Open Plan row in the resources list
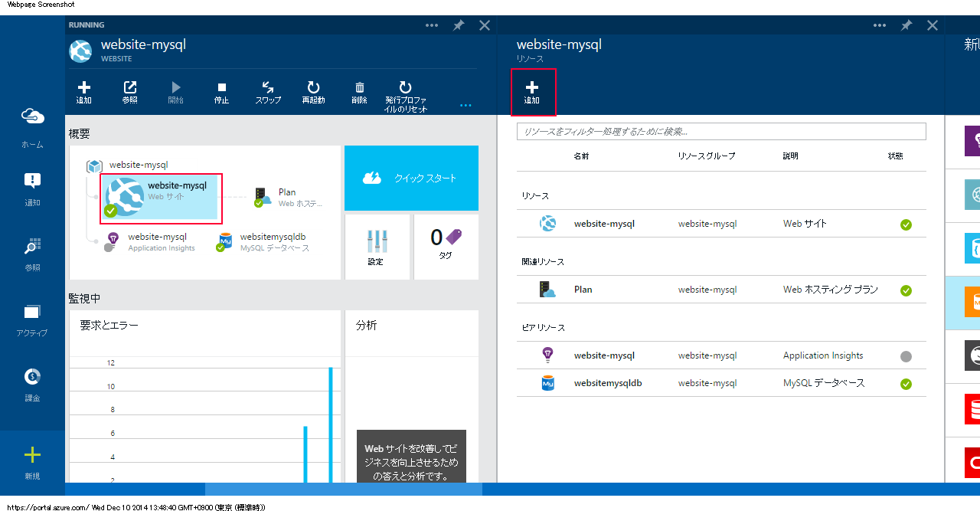This screenshot has width=980, height=511. [x=721, y=290]
